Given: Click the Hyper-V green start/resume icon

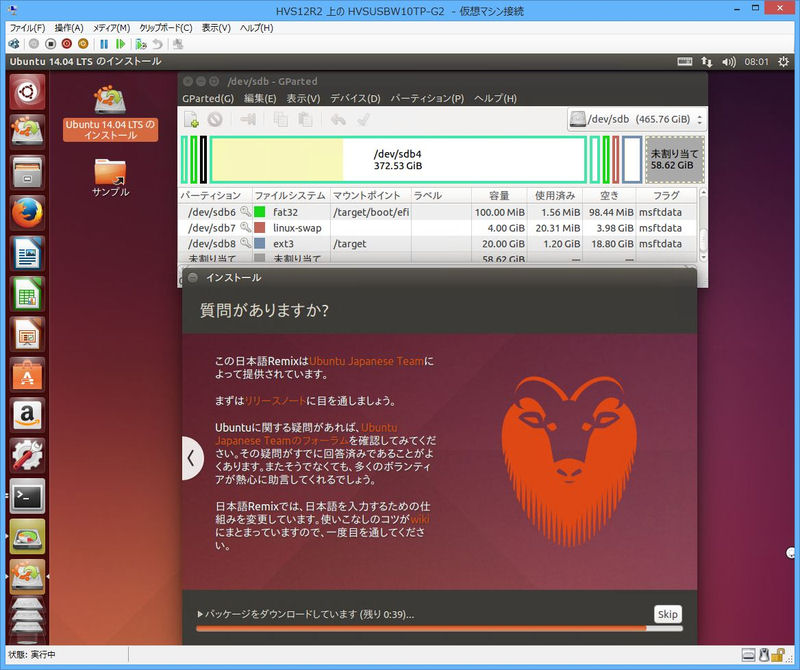Looking at the screenshot, I should [x=121, y=44].
